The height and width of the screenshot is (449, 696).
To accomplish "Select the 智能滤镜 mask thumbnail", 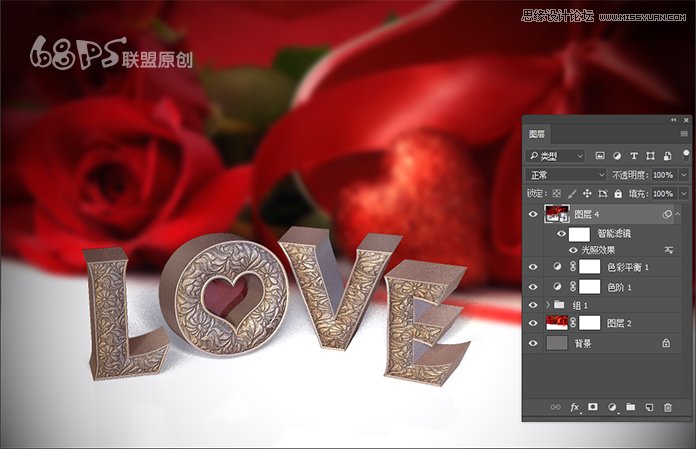I will [579, 234].
